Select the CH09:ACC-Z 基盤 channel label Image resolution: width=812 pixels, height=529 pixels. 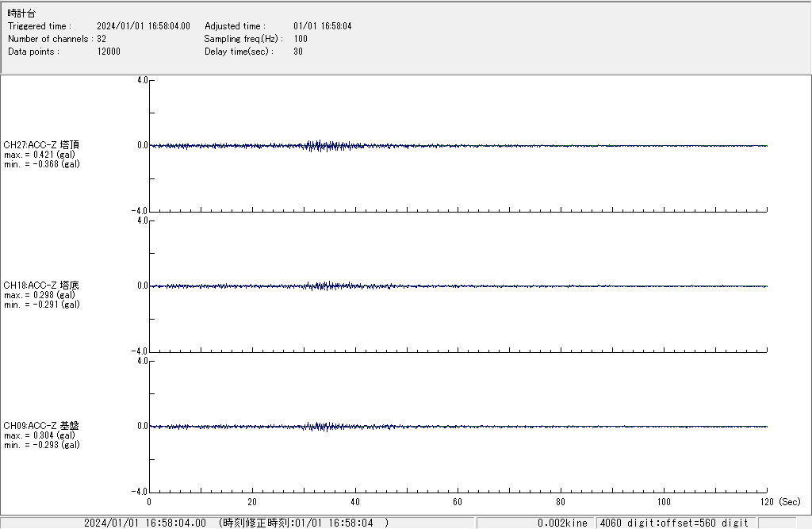41,426
